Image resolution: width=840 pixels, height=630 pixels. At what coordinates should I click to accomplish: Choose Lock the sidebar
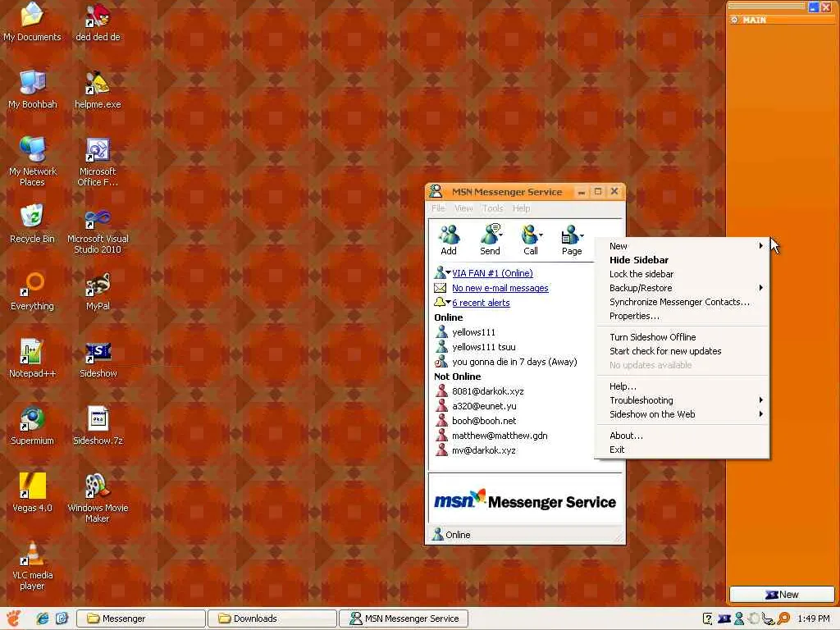point(682,274)
